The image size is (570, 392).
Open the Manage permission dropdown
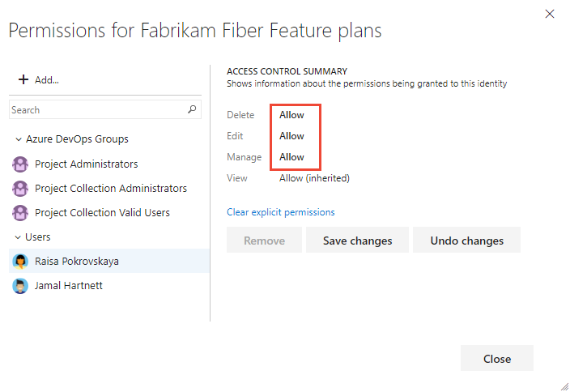click(292, 157)
